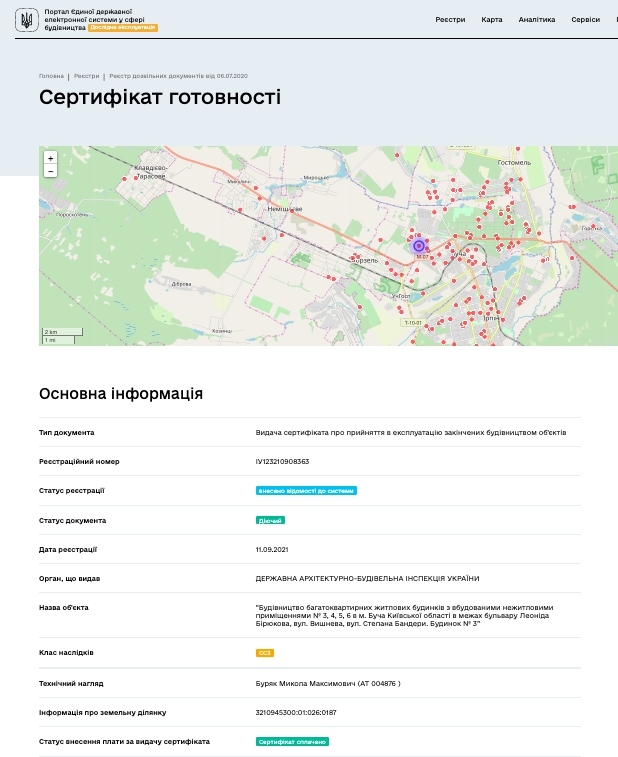Click the 'Назва об'єкта' label
The height and width of the screenshot is (757, 618).
64,607
